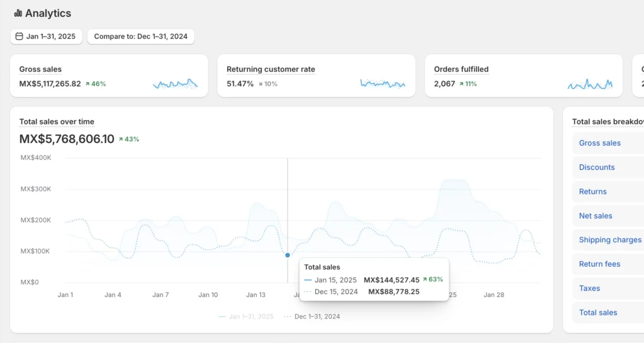Click MX$88,778.25 value in tooltip

pyautogui.click(x=394, y=291)
